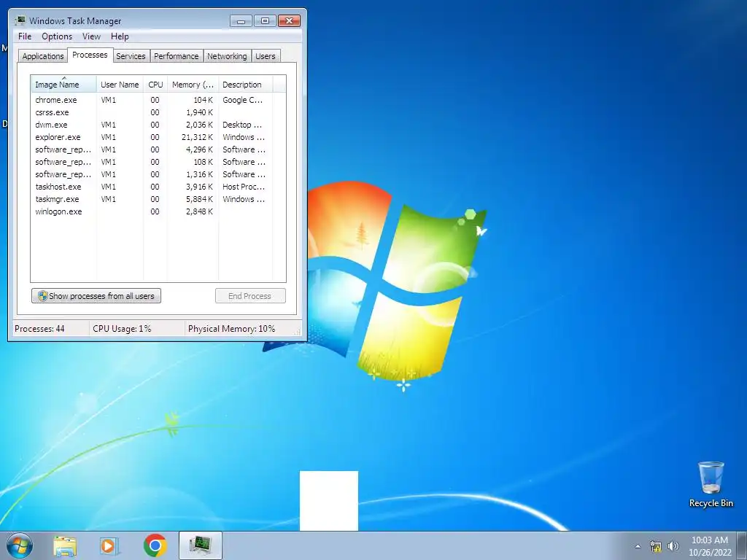
Task: Close the Windows Task Manager window
Action: (x=289, y=21)
